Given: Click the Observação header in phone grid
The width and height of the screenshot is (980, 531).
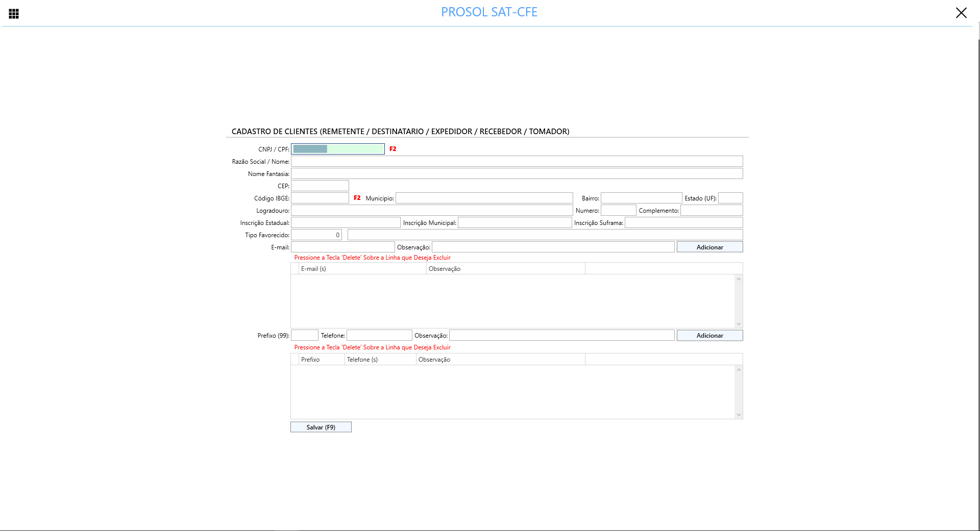Looking at the screenshot, I should [x=500, y=360].
